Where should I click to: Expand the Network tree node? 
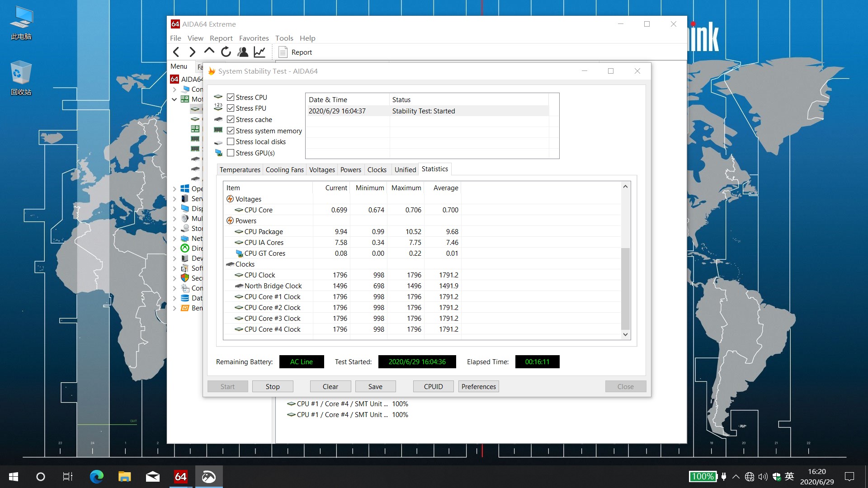point(175,238)
